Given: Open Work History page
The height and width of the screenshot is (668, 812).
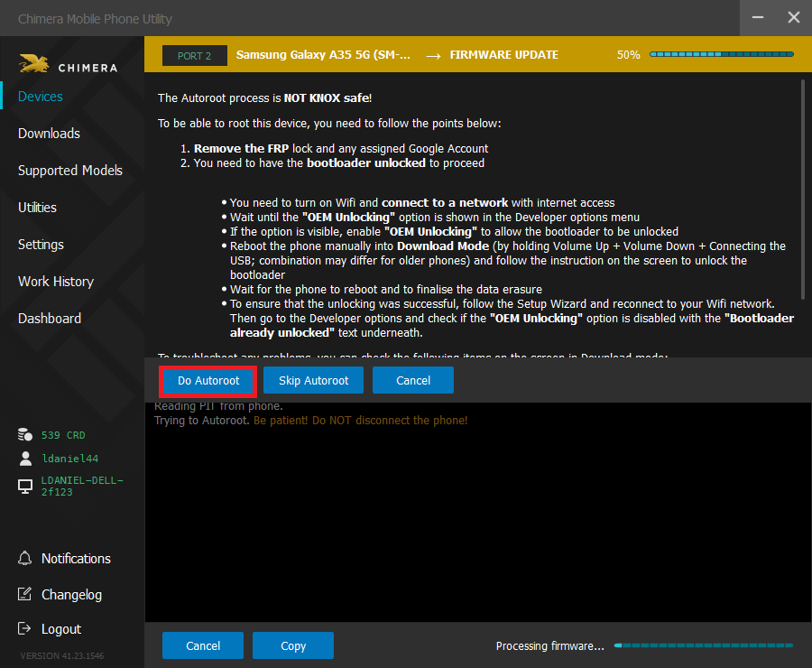Looking at the screenshot, I should tap(55, 282).
